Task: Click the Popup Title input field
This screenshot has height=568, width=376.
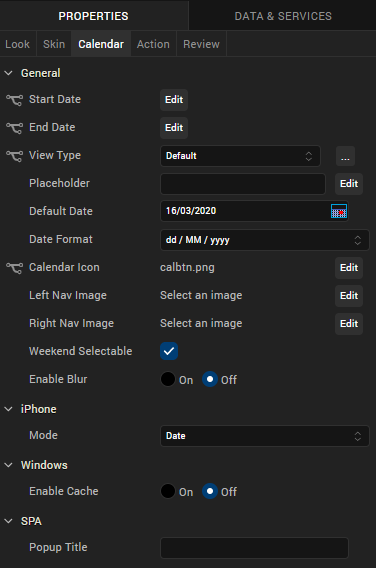Action: (x=254, y=548)
